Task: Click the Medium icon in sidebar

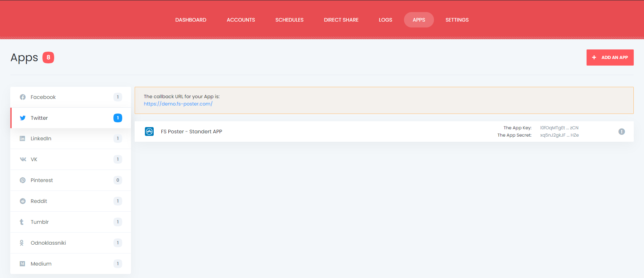Action: point(22,264)
